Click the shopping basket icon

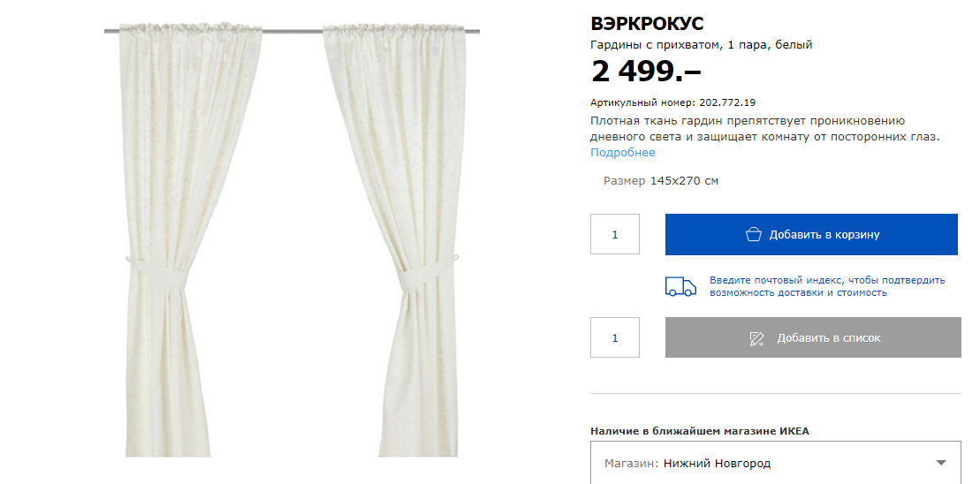point(754,234)
